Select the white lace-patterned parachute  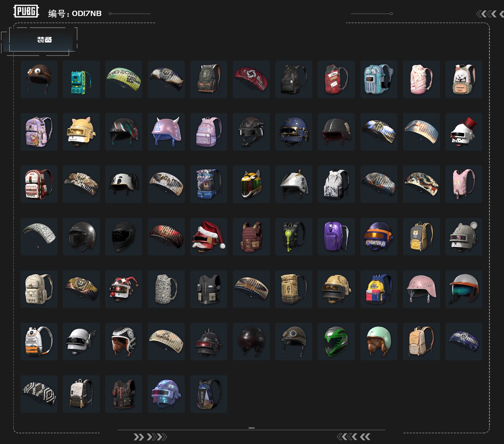39,237
